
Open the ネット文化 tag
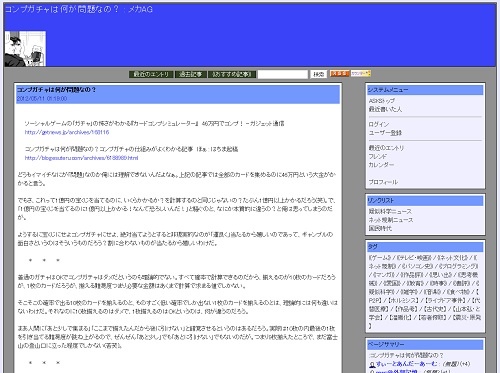coord(453,258)
